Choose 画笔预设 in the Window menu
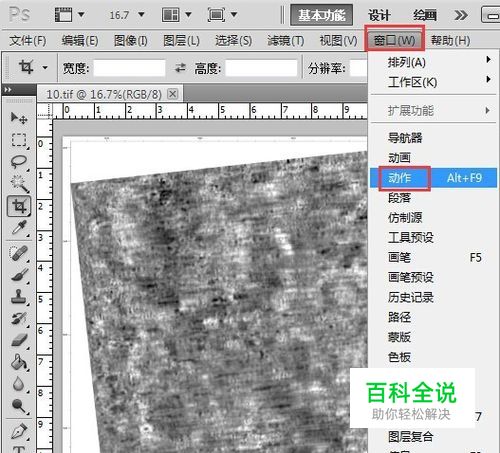The image size is (500, 453). click(x=433, y=277)
